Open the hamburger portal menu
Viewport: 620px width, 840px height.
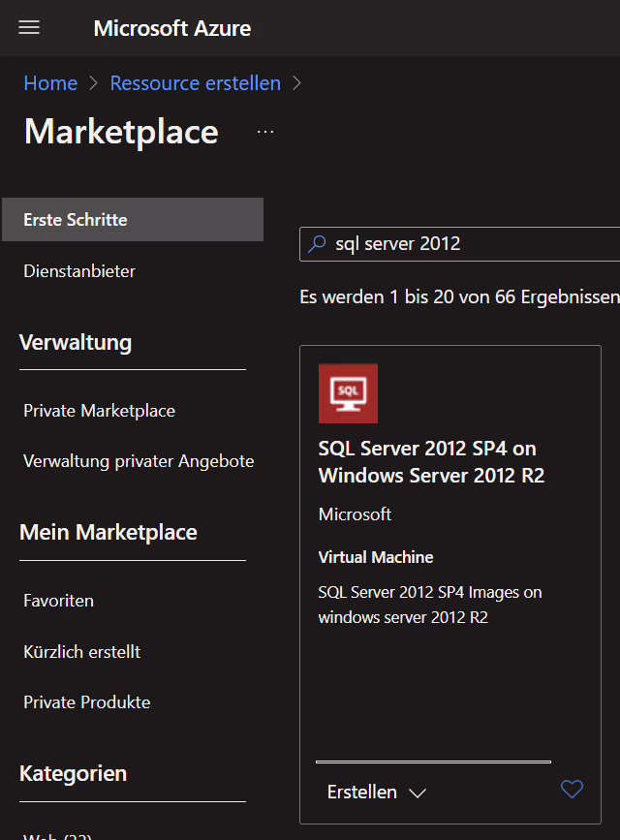[x=29, y=27]
